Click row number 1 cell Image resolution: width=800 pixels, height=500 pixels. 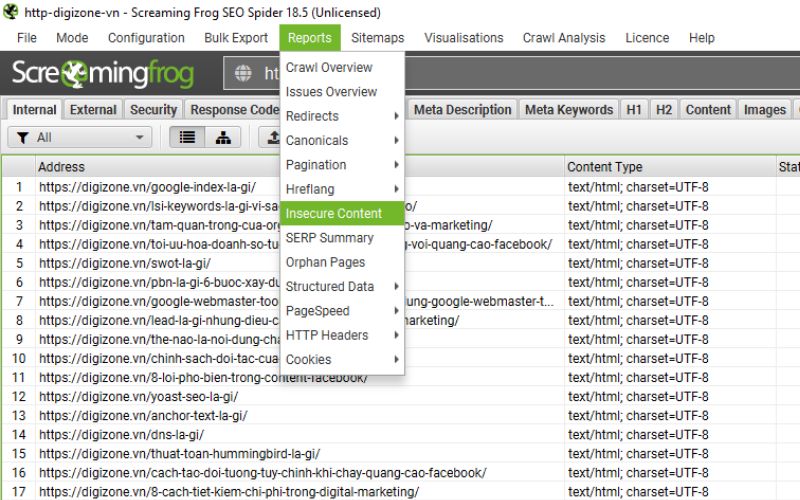[19, 187]
